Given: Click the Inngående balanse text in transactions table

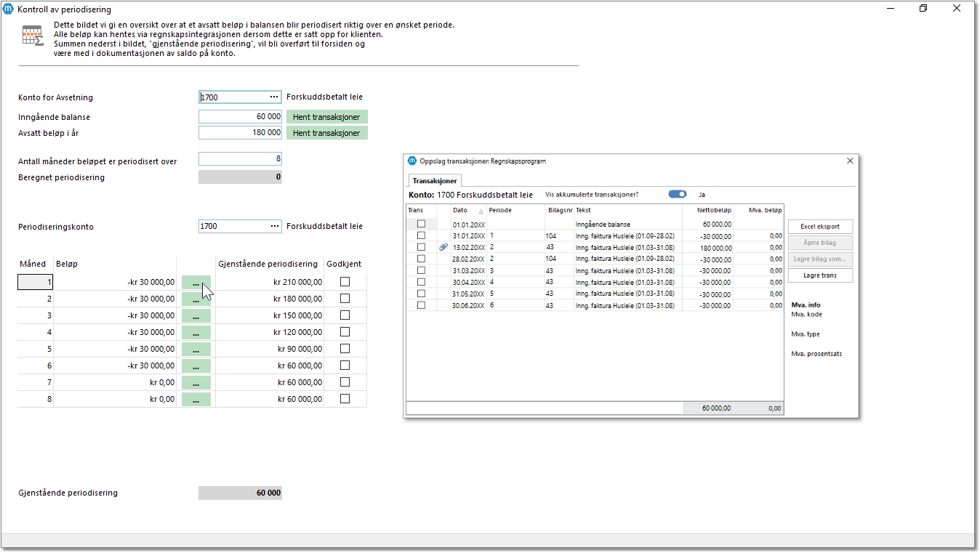Looking at the screenshot, I should 603,225.
